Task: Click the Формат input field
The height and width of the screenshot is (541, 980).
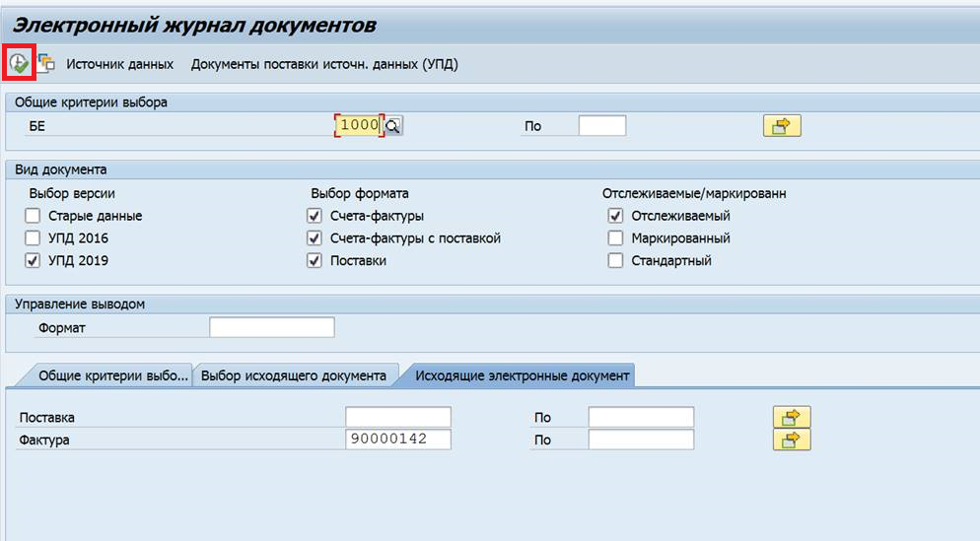Action: [272, 327]
